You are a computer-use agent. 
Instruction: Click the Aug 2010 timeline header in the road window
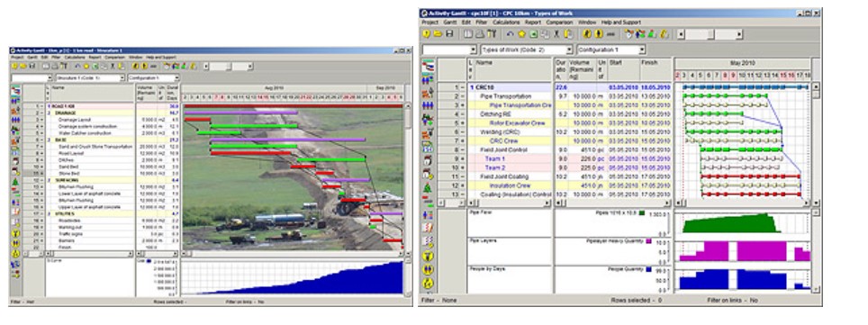(274, 87)
